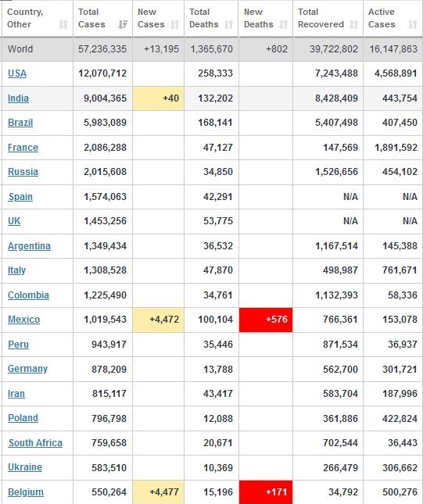Open the USA country link
423x504 pixels.
[17, 73]
